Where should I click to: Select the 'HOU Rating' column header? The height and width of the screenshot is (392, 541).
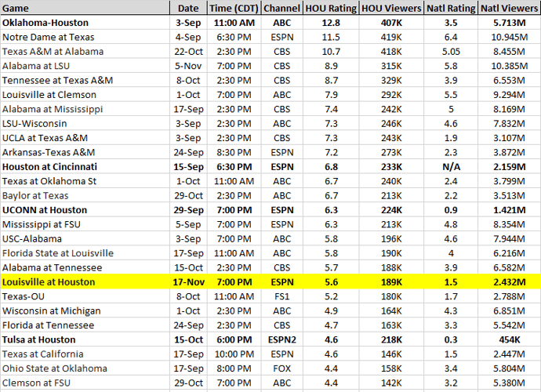[331, 8]
